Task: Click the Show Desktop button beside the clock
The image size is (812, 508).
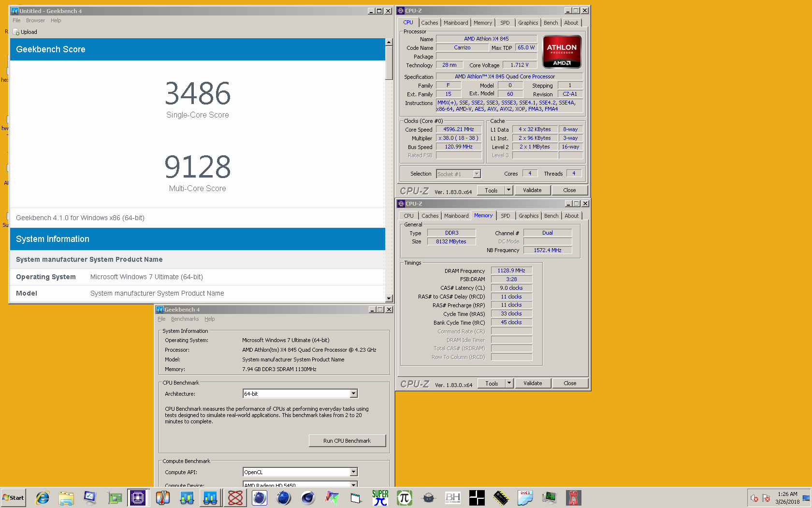Action: coord(806,498)
